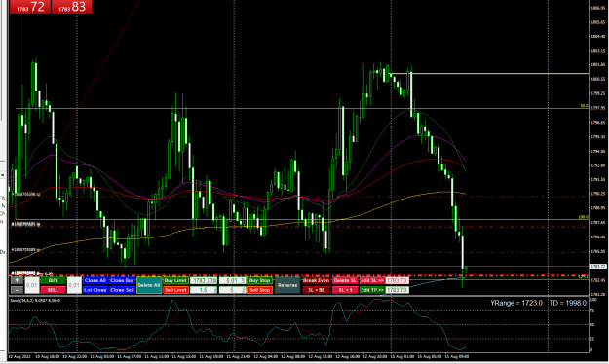Click the YRange = 1723.0 text
This screenshot has height=364, width=609.
[x=516, y=303]
